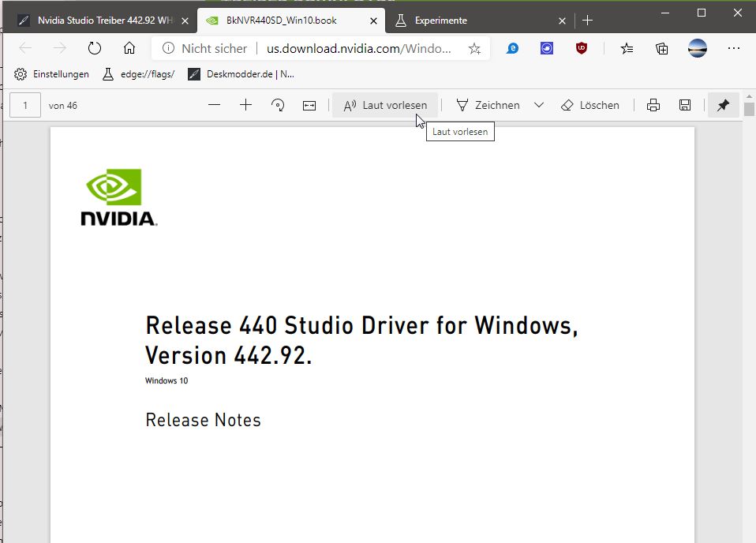Open a new browser tab

click(587, 21)
